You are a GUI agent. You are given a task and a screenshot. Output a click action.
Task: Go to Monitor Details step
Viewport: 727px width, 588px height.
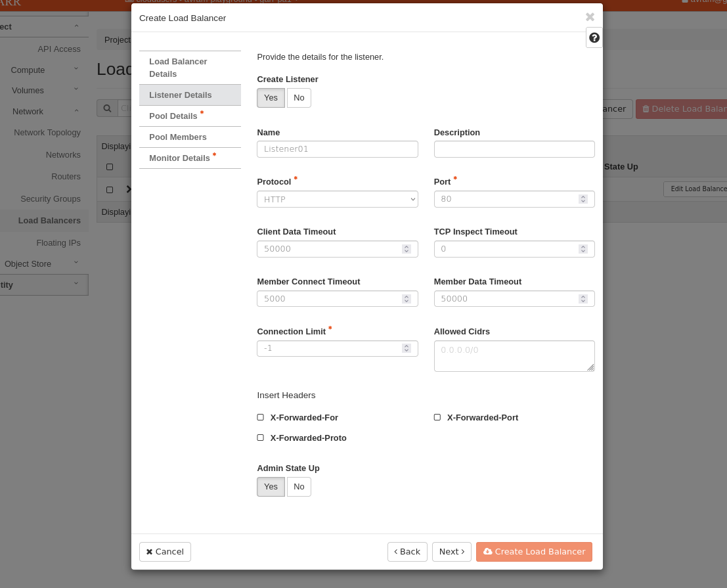click(x=179, y=158)
